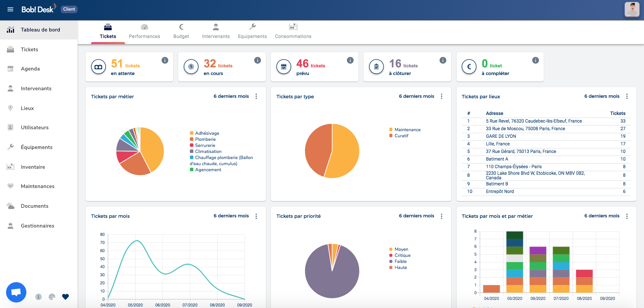Click the Maintenances heartbeat icon
The height and width of the screenshot is (308, 644).
click(x=10, y=186)
